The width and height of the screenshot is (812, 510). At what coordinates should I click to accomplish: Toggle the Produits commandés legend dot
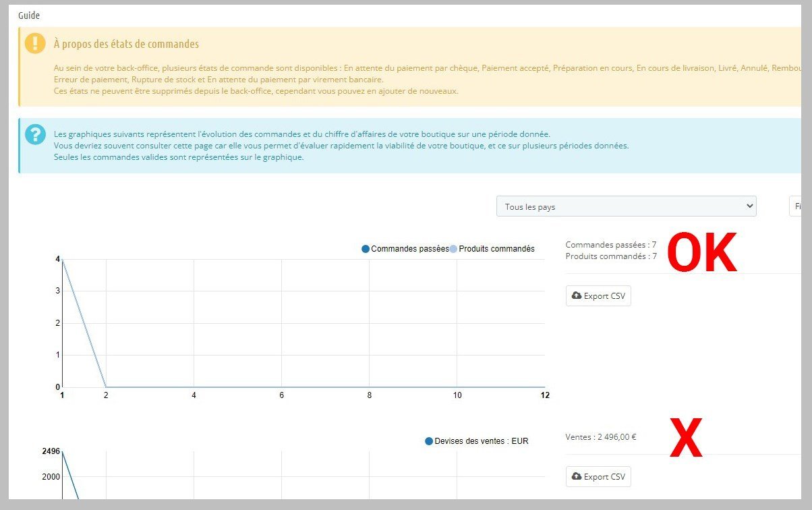click(x=453, y=249)
